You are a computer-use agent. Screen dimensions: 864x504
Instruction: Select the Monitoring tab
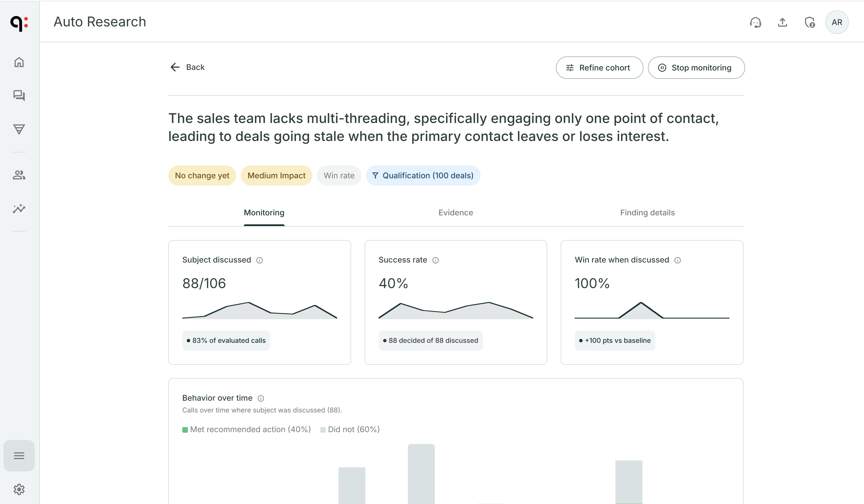coord(264,213)
